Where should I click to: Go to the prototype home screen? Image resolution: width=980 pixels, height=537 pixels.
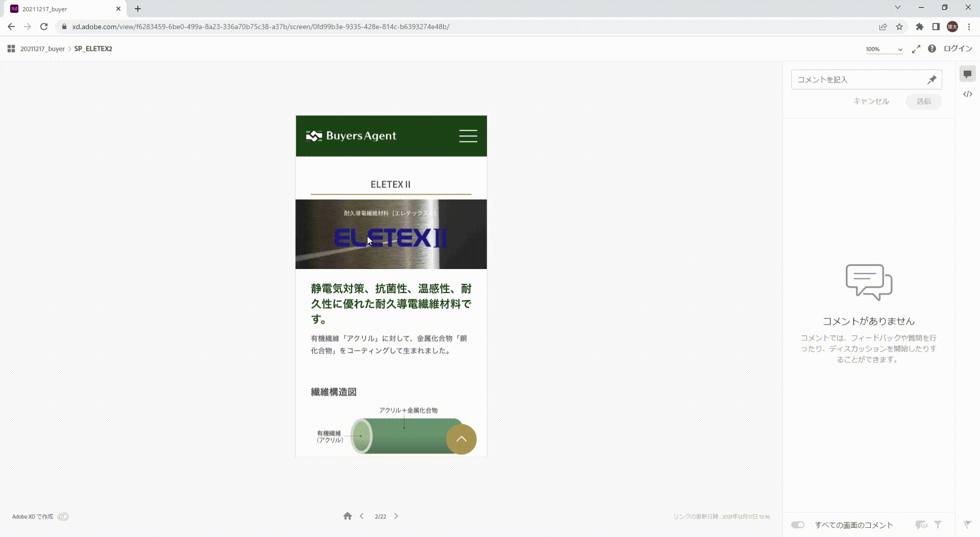click(348, 516)
